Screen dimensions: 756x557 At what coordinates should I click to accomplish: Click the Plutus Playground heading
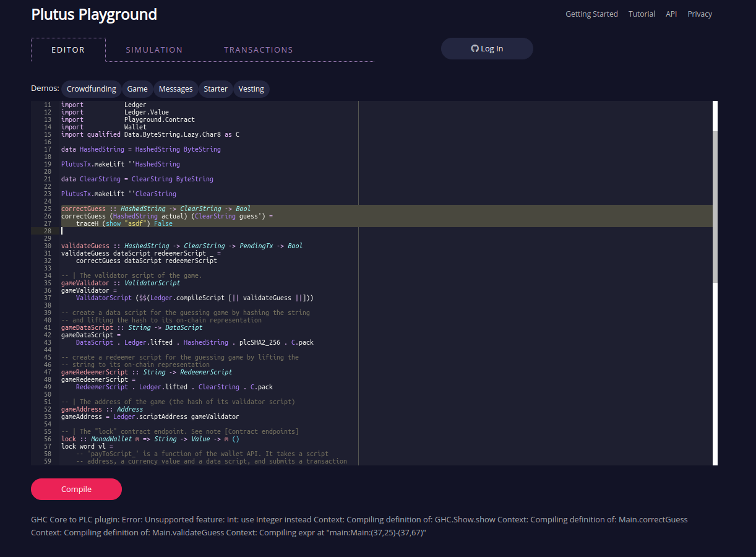pos(94,14)
